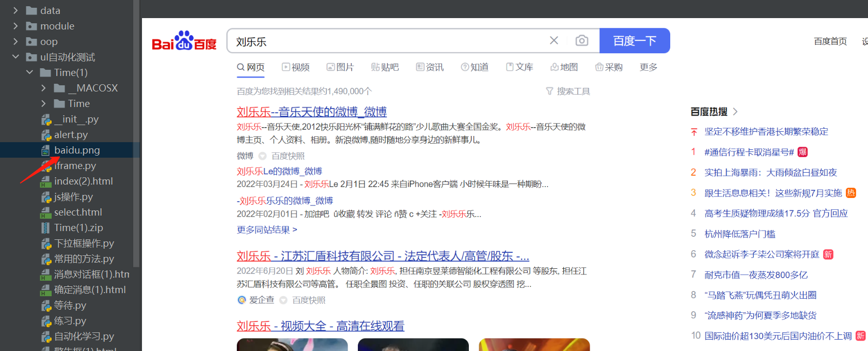Open 常用的方法.py file
The height and width of the screenshot is (351, 868).
(x=77, y=259)
